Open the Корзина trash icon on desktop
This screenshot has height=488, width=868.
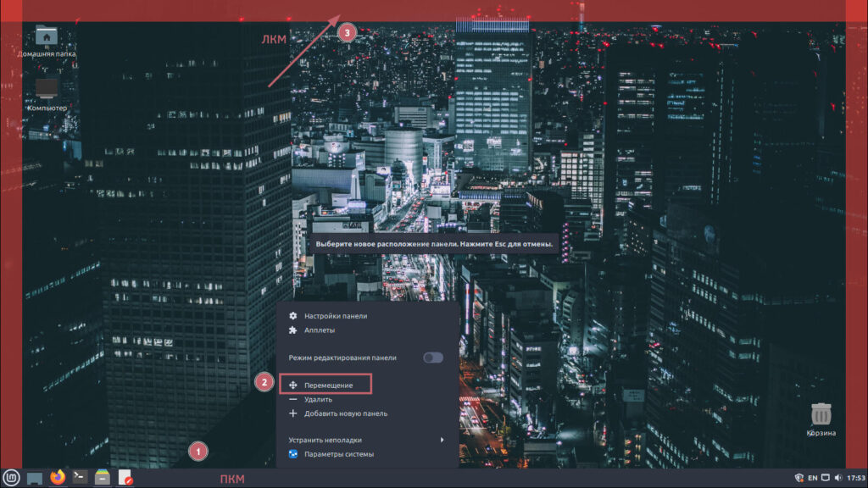pyautogui.click(x=821, y=415)
